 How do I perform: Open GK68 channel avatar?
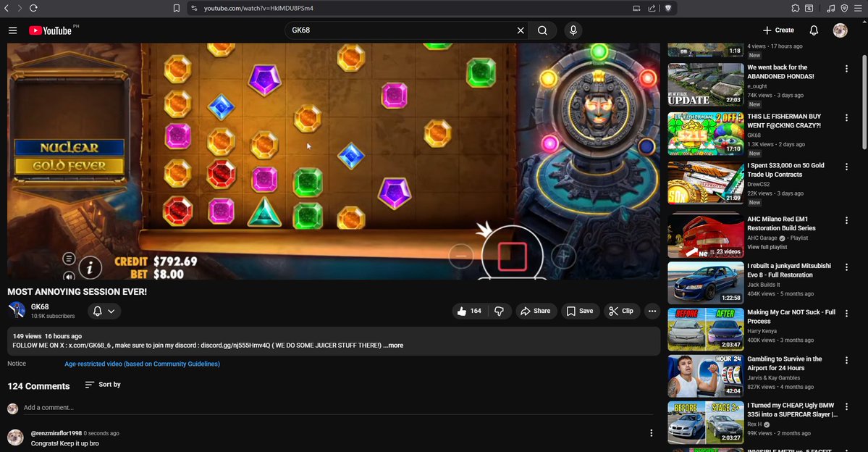17,310
